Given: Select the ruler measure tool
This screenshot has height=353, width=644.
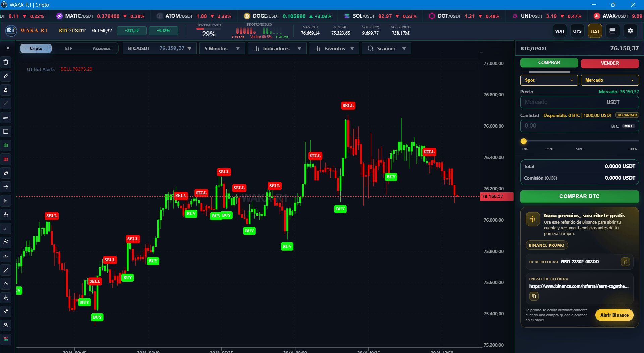Looking at the screenshot, I should click(x=6, y=118).
